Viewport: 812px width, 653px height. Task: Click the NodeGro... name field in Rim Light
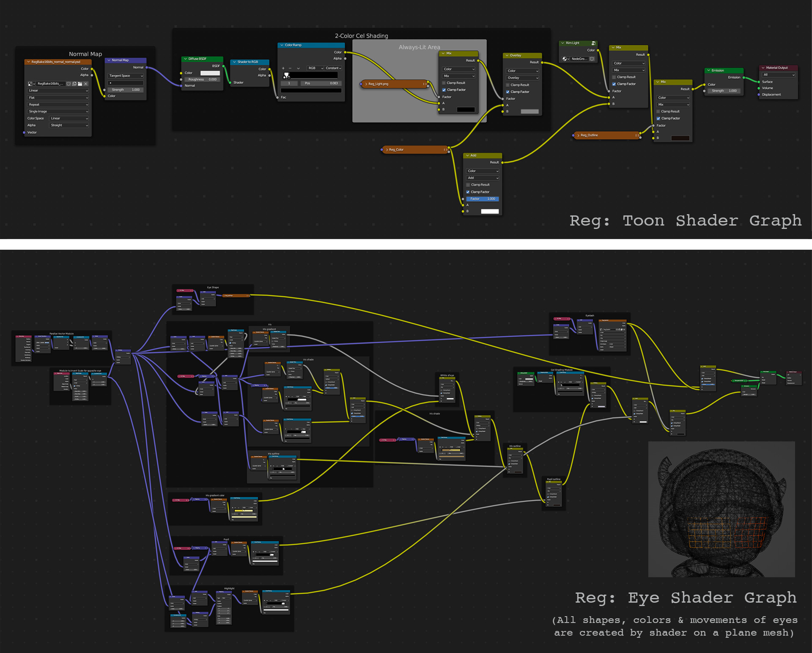579,59
